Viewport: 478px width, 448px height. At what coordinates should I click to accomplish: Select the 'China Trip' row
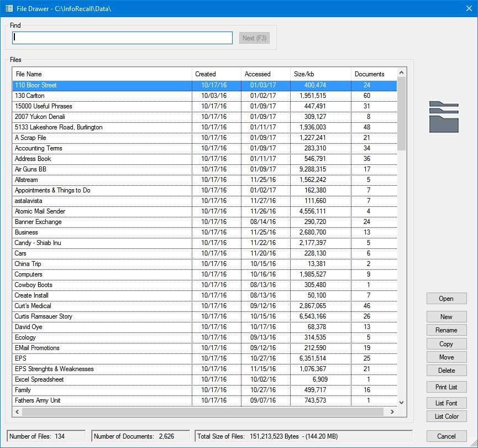pos(204,264)
